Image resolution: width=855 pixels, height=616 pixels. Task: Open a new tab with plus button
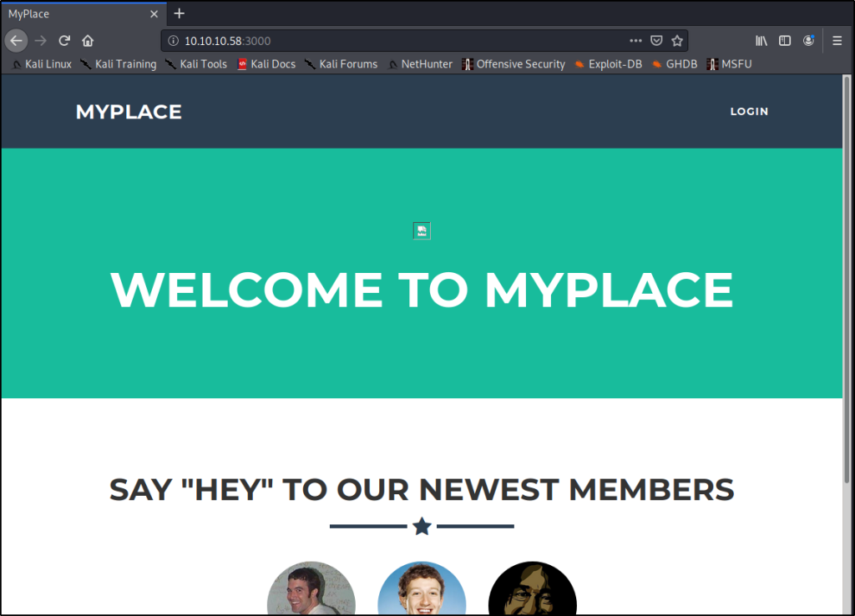tap(179, 13)
